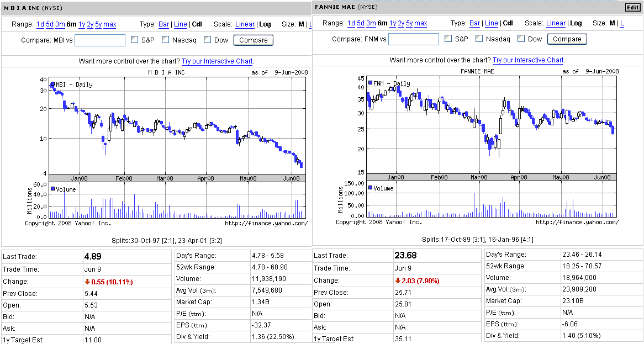Viewport: 644px width, 344px height.
Task: Click MBIA 1y target estimate 11.00
Action: coord(92,340)
